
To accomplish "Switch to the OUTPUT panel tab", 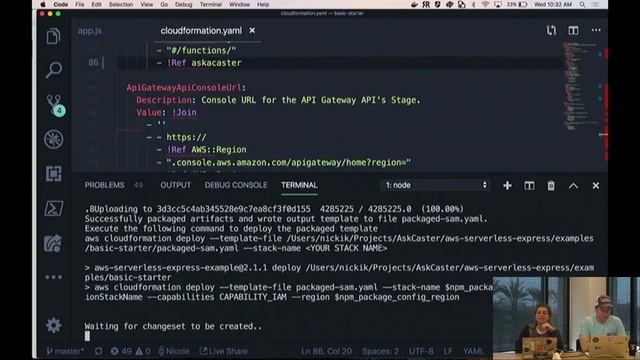I will point(176,185).
